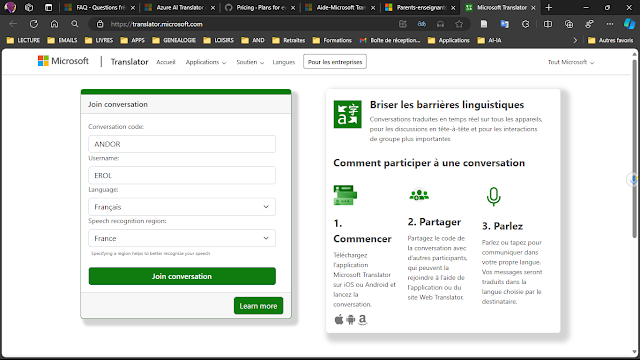Click the Translator title link

click(129, 62)
